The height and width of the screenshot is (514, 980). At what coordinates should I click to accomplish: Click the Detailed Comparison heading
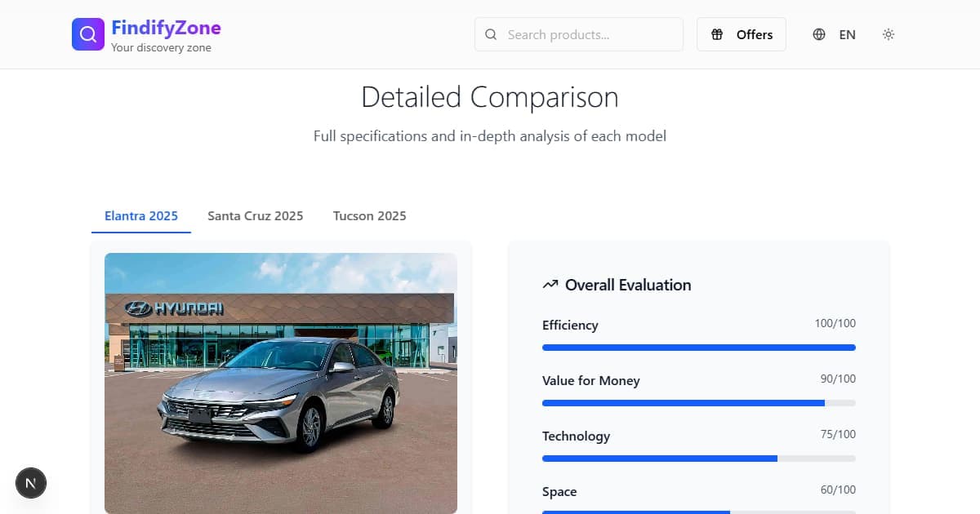pos(490,97)
